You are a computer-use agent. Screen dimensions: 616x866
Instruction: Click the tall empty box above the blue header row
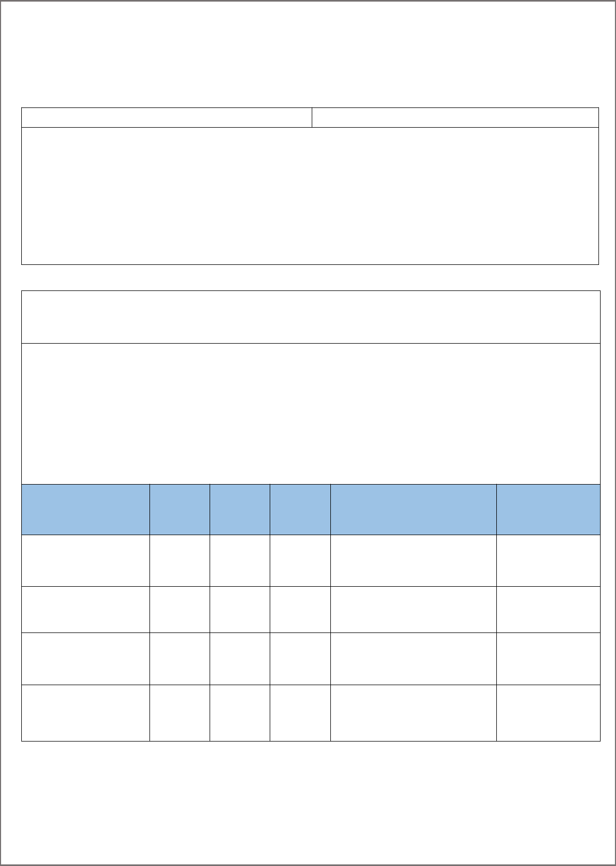pos(311,414)
